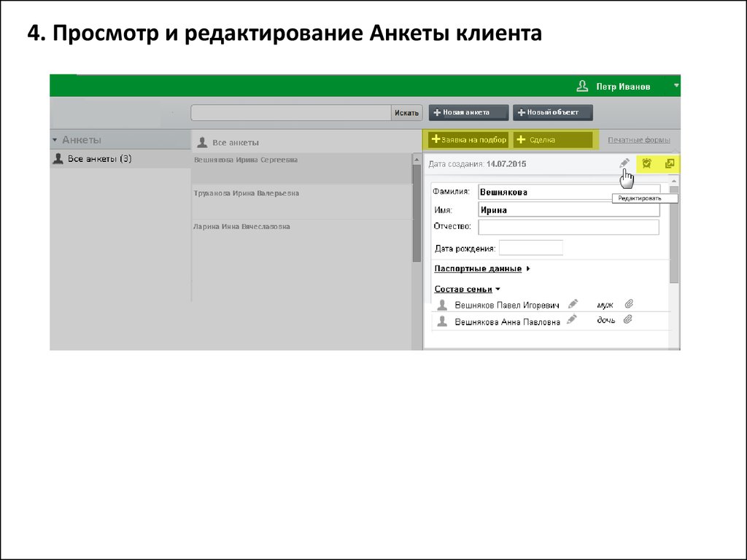Select Труханова Ирина Валерьевна in the list
The image size is (747, 560).
click(246, 193)
